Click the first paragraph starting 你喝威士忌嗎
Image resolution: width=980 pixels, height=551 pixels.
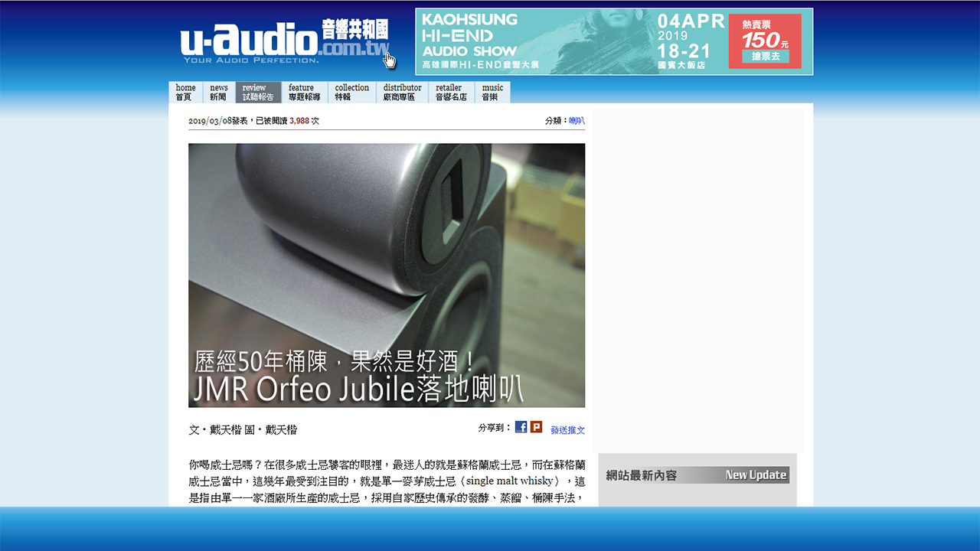[x=387, y=481]
